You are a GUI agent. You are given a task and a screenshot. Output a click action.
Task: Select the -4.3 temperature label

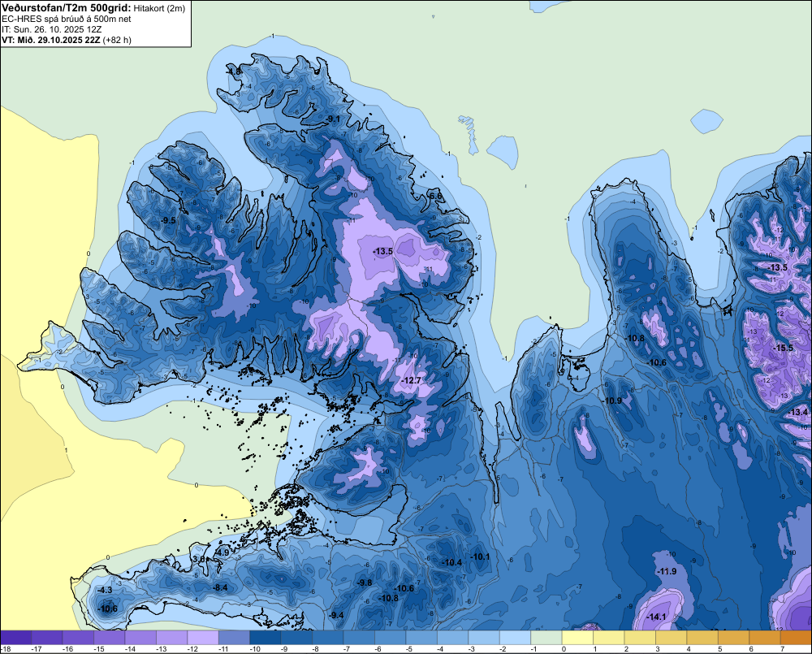coord(105,591)
